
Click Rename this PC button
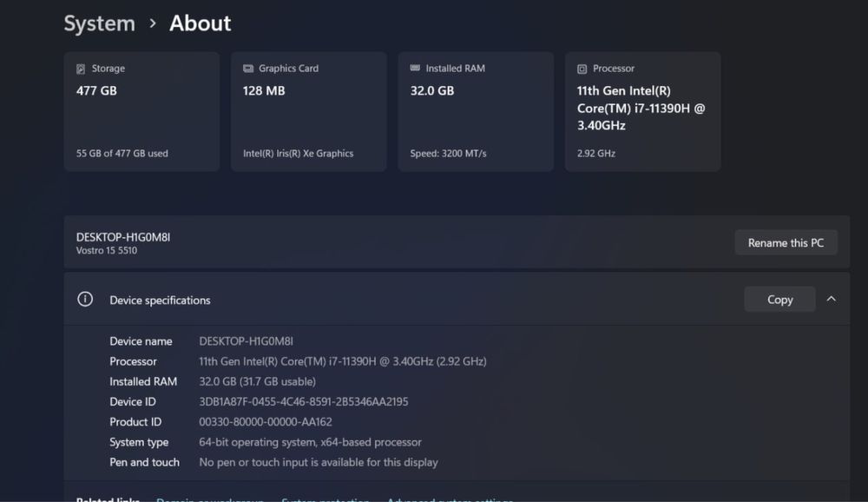tap(786, 242)
